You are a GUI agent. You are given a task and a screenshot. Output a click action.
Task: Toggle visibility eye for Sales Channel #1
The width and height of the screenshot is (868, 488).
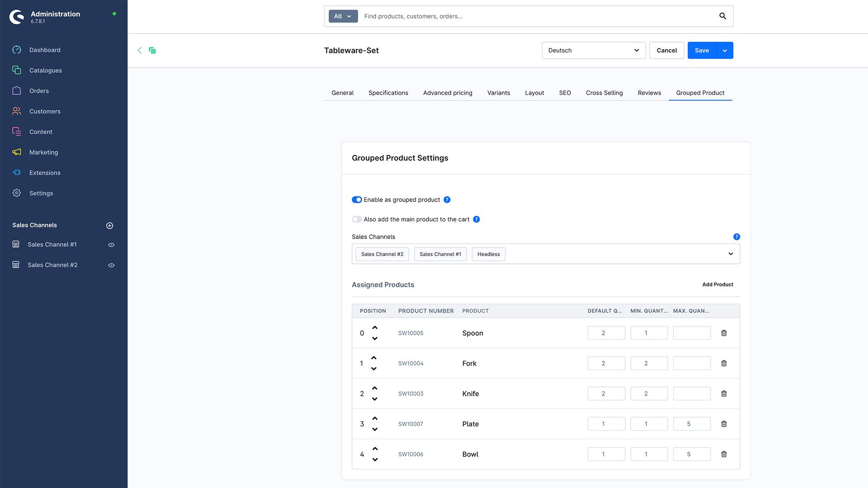click(111, 245)
